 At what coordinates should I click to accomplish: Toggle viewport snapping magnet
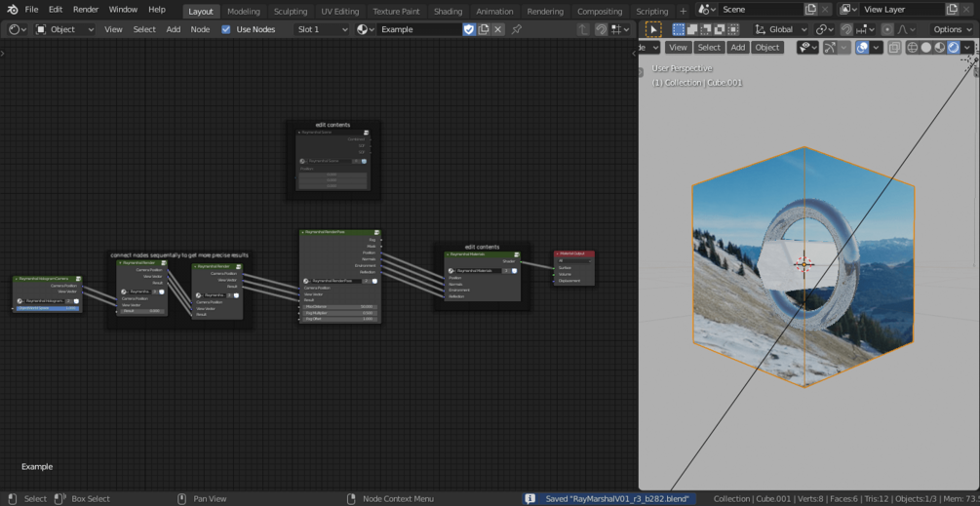coord(847,29)
